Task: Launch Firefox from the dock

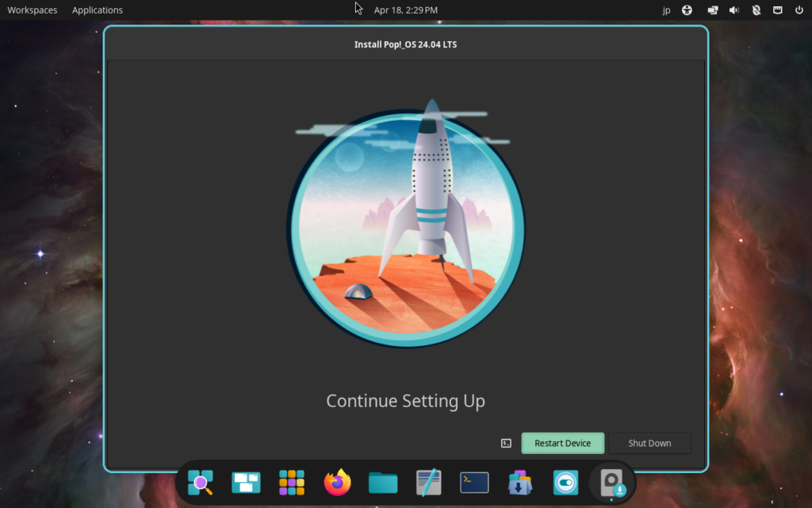Action: coord(337,482)
